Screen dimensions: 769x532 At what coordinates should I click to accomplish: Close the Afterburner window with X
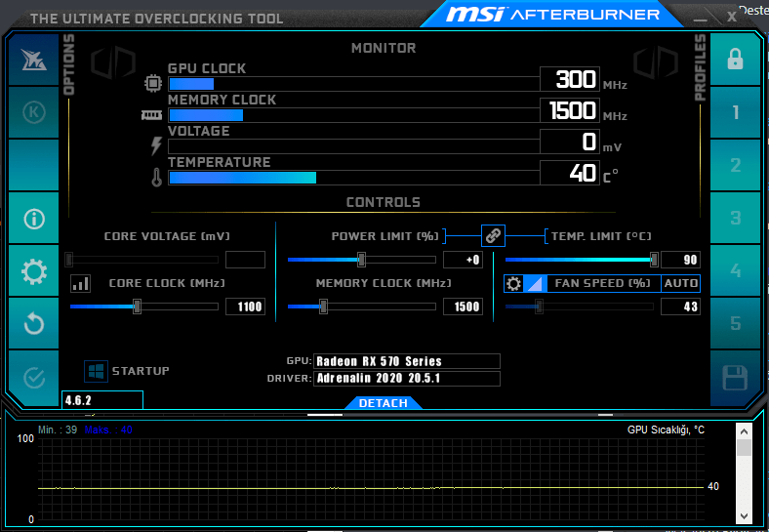(x=731, y=18)
